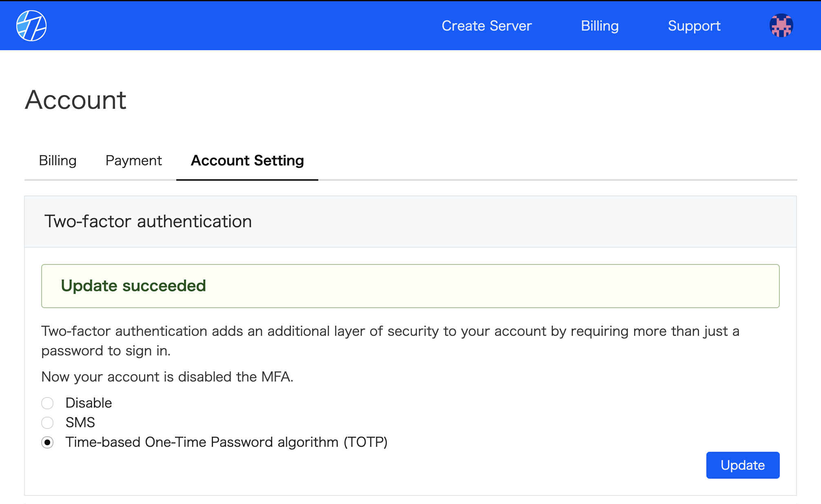This screenshot has height=504, width=821.
Task: Select the Account Setting tab
Action: point(247,160)
